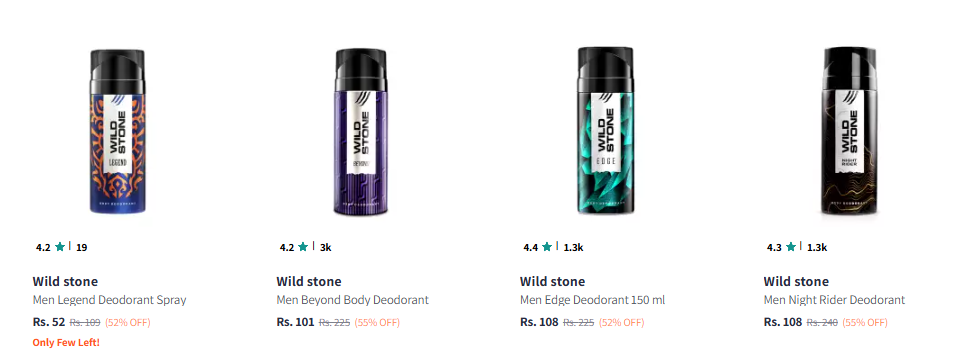Image resolution: width=964 pixels, height=361 pixels.
Task: Click the star icon beside the 4.2 rating with 19 reviews
Action: [60, 247]
